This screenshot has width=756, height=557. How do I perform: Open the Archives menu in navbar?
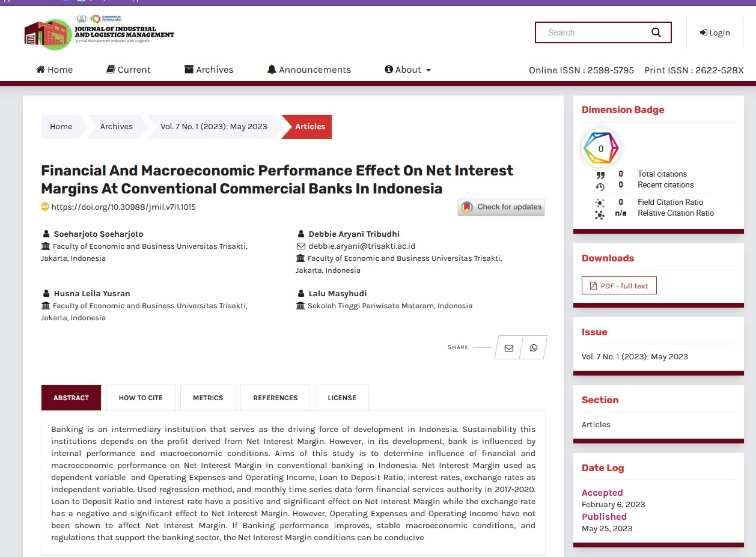tap(209, 70)
